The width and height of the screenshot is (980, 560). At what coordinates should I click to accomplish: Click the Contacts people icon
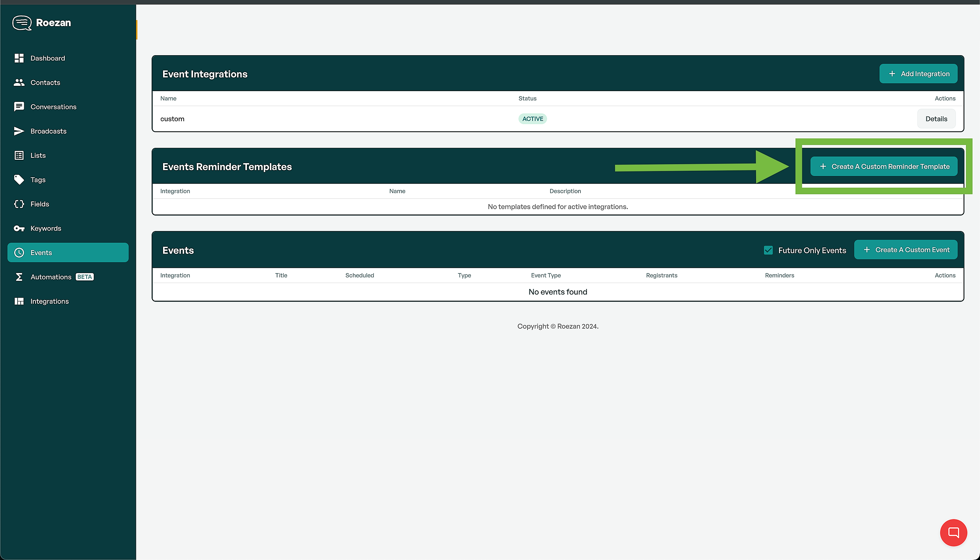[19, 82]
